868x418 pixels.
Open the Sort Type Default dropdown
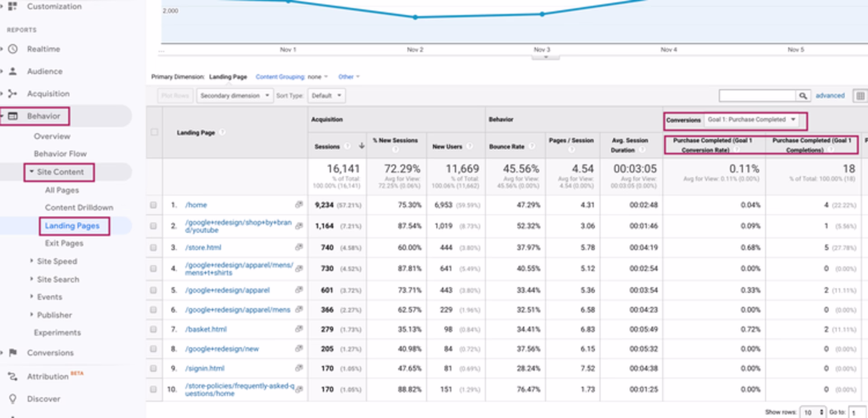[x=326, y=95]
